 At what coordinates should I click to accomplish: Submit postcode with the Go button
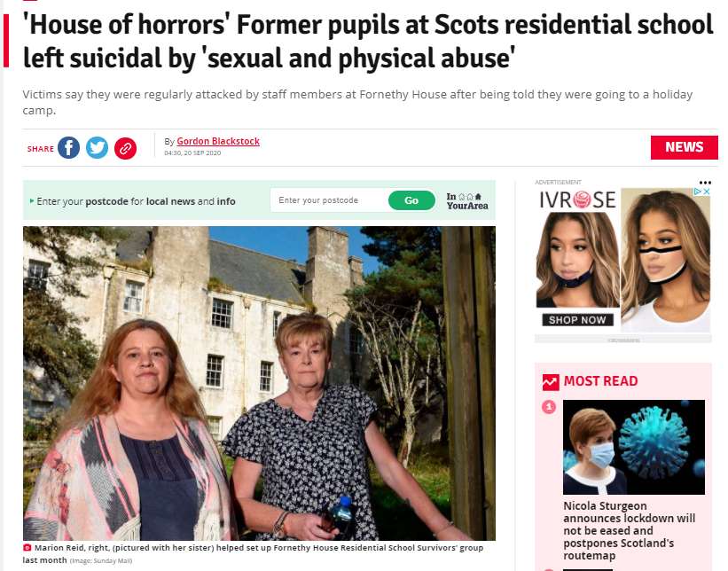coord(411,200)
